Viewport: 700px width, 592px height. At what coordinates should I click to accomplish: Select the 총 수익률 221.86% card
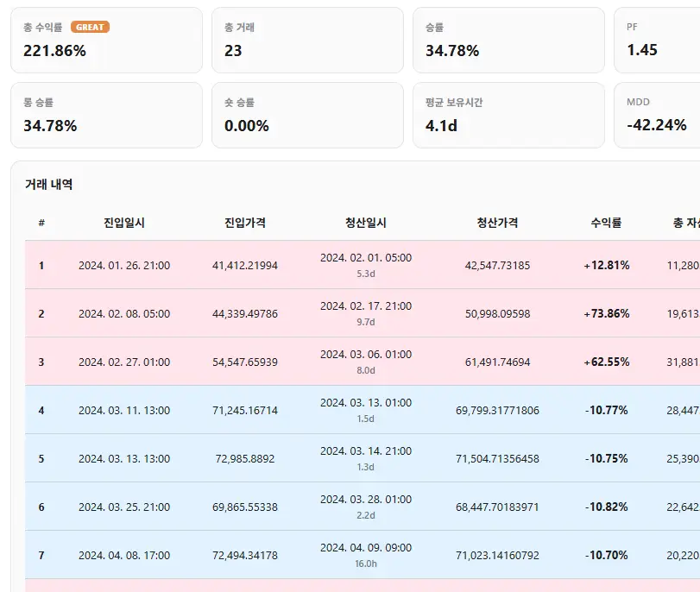(x=106, y=41)
